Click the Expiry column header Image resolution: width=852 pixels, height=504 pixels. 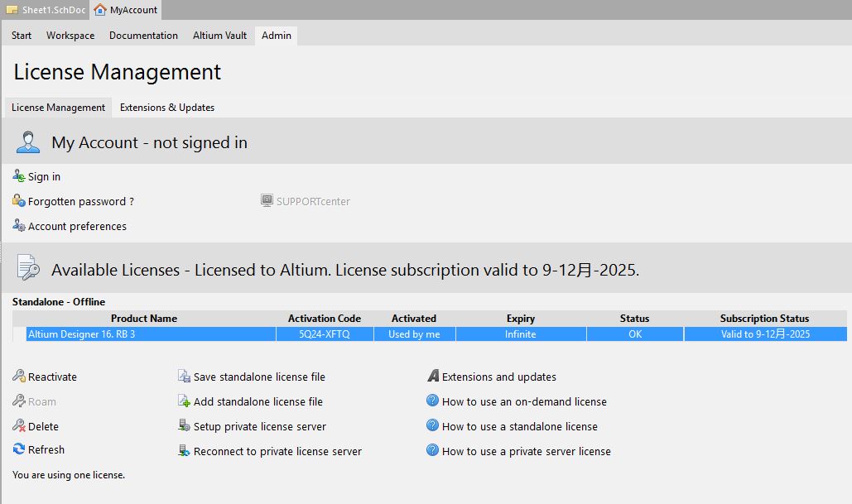click(521, 319)
